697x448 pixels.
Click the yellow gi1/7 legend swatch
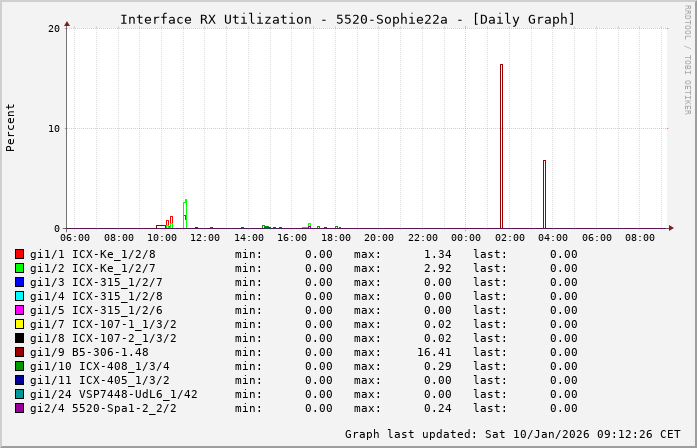19,324
